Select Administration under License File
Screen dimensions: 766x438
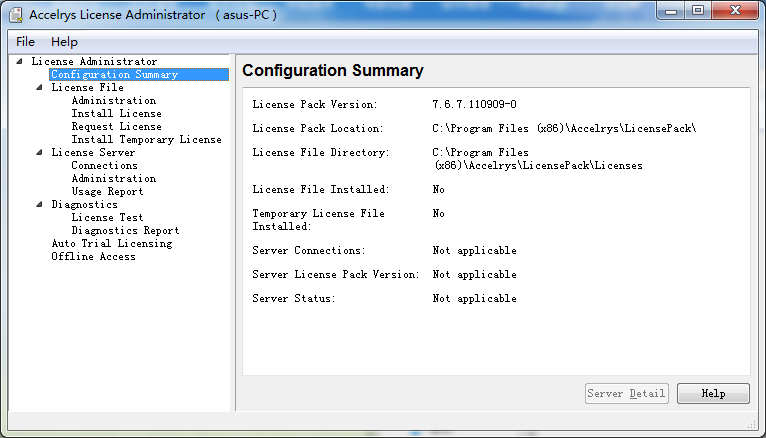point(113,101)
